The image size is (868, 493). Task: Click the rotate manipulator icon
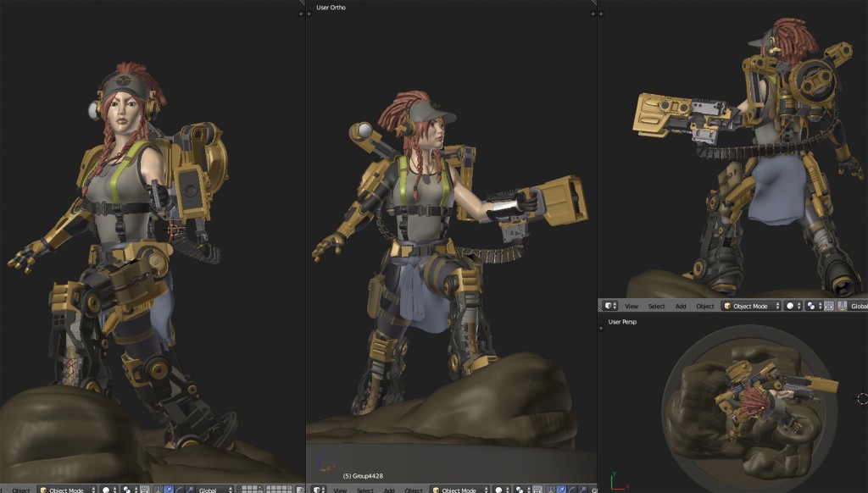(180, 487)
